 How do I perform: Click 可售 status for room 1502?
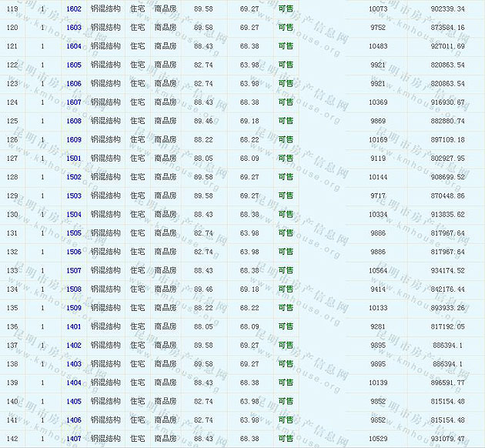point(286,177)
